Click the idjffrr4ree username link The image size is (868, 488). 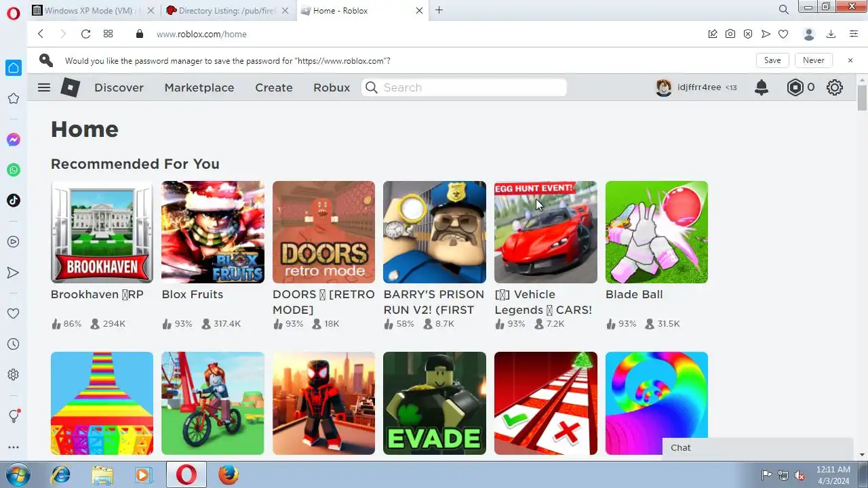pos(699,87)
